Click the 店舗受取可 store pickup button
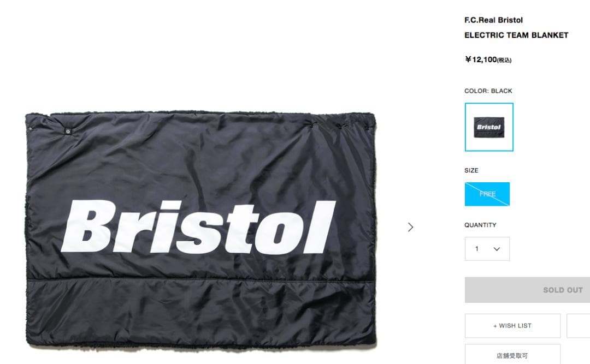 coord(512,354)
